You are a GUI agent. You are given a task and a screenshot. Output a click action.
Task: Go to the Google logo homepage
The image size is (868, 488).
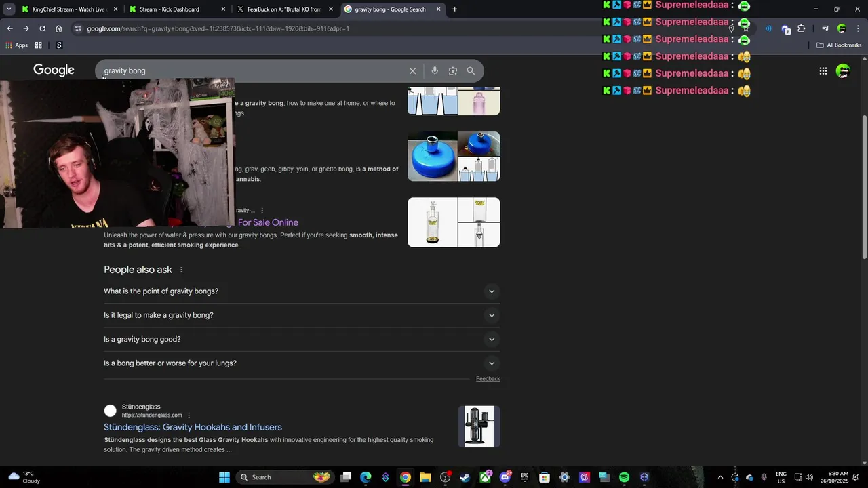point(54,70)
